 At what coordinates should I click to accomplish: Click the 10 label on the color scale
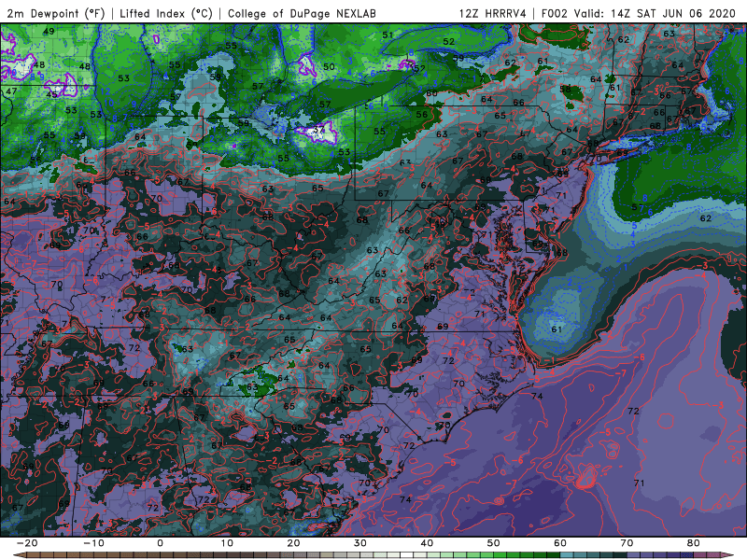tap(227, 543)
